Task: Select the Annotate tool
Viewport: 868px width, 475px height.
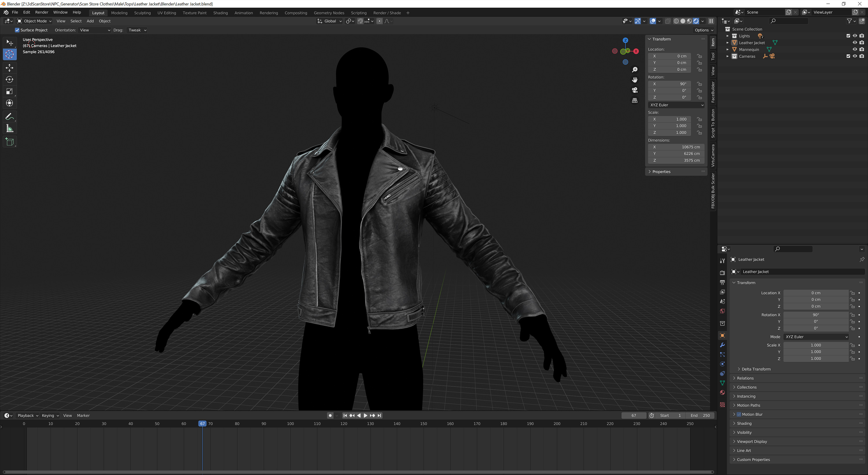Action: (10, 116)
